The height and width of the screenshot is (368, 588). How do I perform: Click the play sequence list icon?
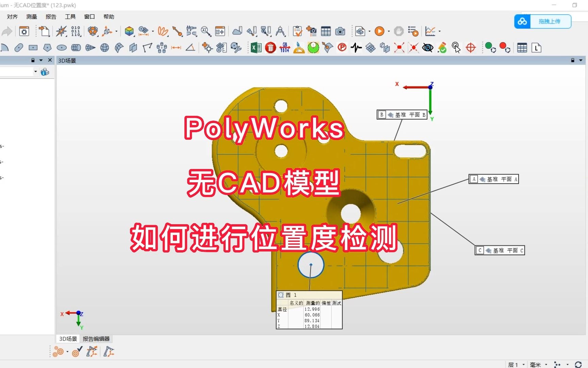click(413, 32)
